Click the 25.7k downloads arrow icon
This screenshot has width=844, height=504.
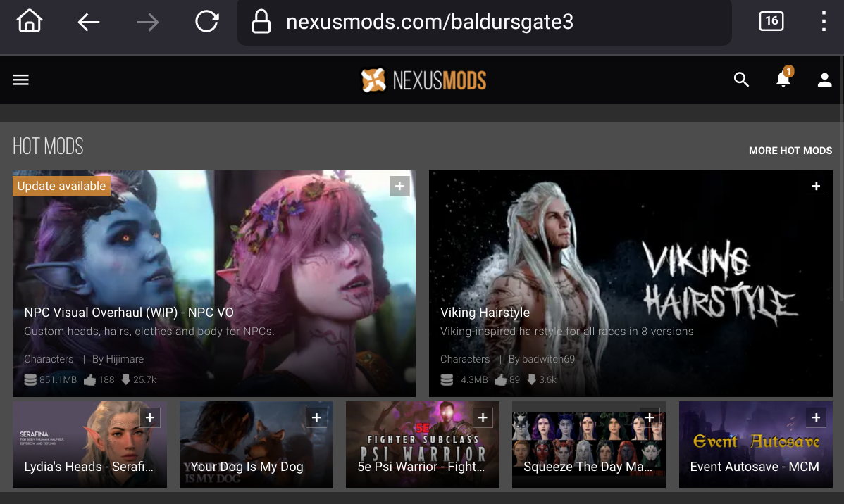pos(125,379)
